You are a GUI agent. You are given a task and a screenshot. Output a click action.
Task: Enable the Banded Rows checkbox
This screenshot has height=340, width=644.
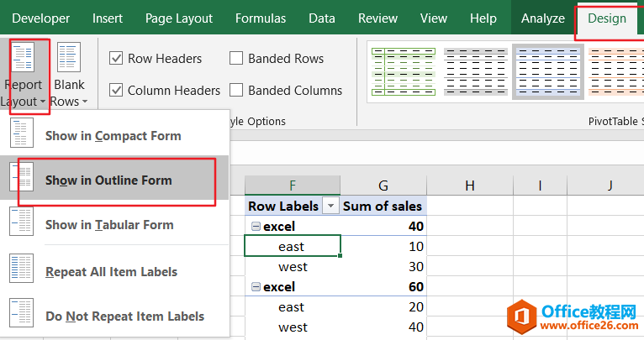click(237, 59)
